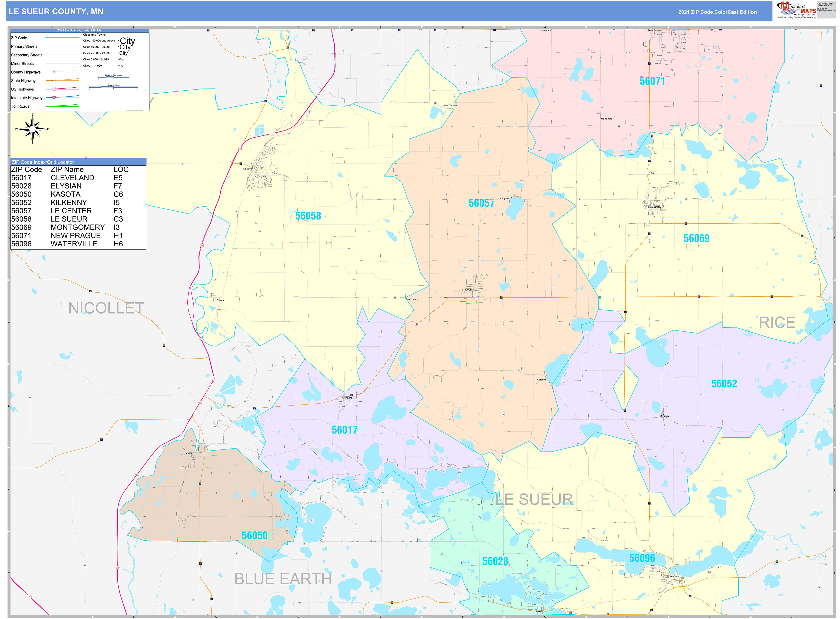Expand the 2021 Le Sueur County, MN Map legend

(x=80, y=30)
